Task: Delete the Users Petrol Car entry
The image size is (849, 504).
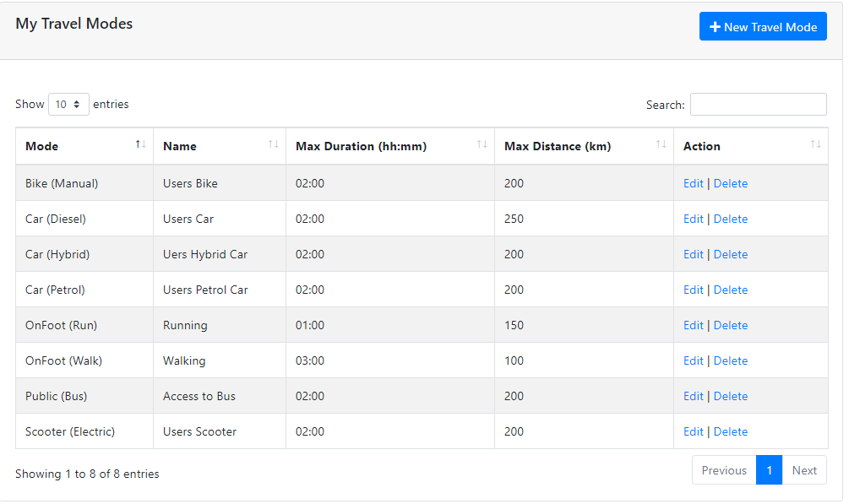Action: coord(731,290)
